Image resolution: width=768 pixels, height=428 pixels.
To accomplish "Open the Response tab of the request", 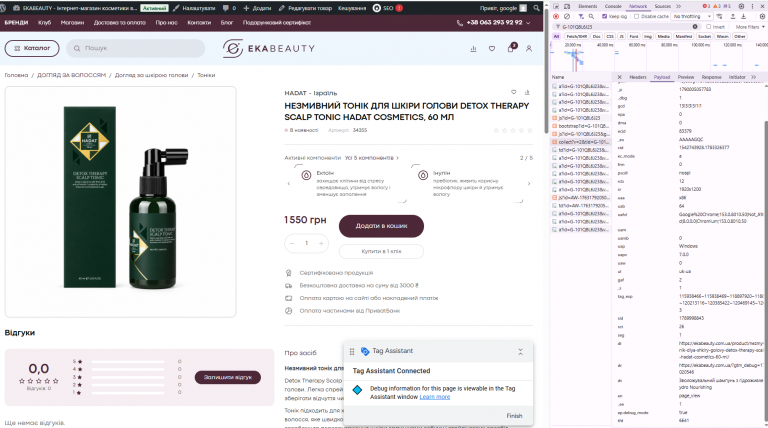I will (x=711, y=77).
